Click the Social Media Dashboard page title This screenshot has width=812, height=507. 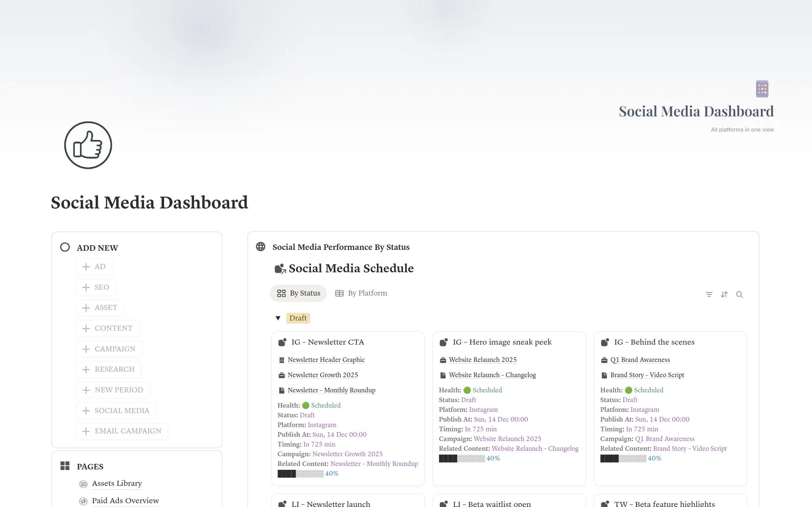pyautogui.click(x=149, y=203)
